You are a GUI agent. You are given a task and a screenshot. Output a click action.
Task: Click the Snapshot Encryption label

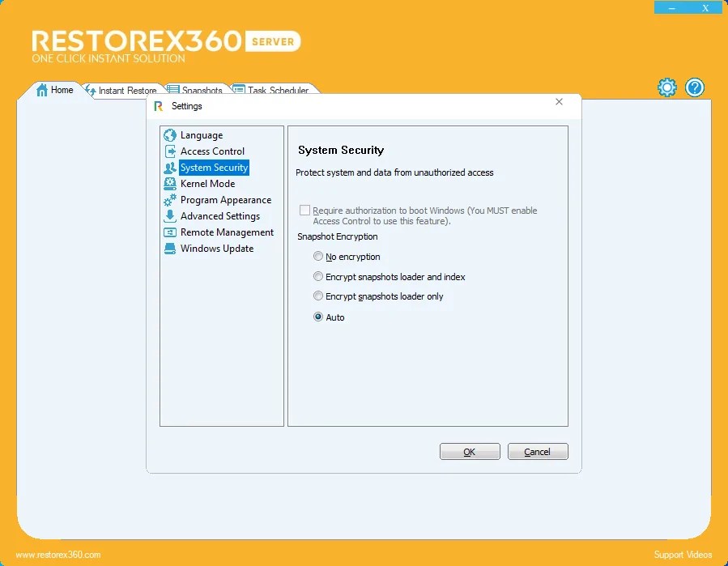[x=338, y=236]
